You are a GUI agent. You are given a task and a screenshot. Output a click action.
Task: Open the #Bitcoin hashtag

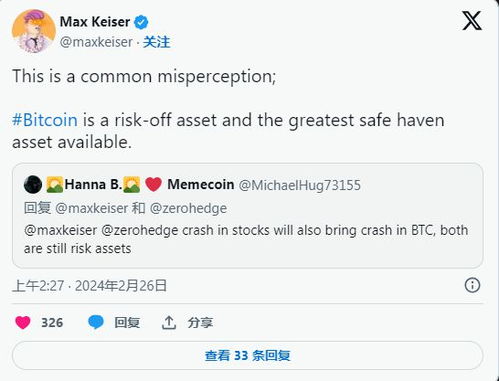[x=45, y=120]
